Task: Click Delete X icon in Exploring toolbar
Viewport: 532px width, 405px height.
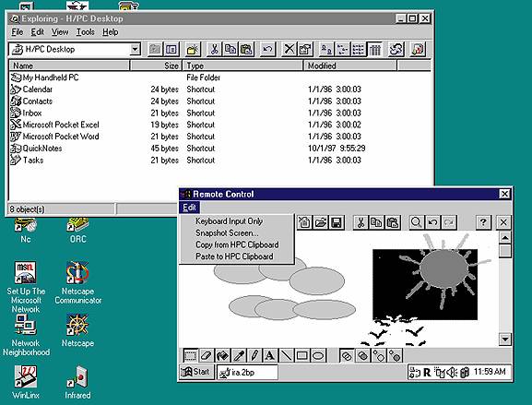Action: click(x=290, y=49)
